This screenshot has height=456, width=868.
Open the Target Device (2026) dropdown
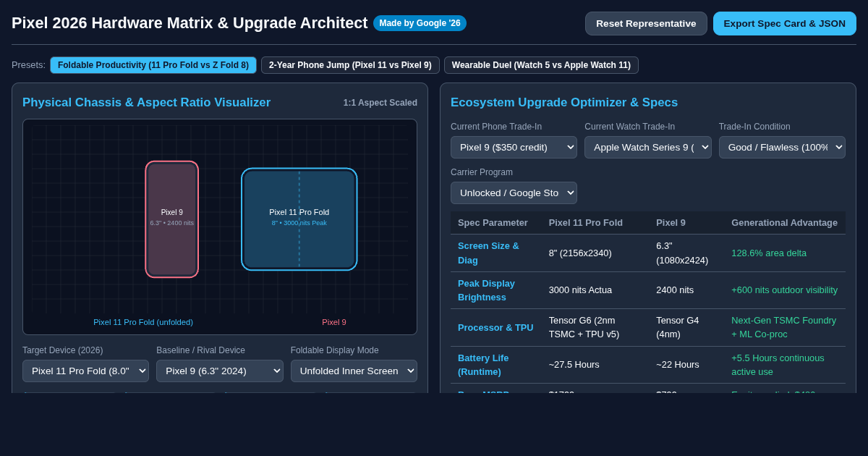[x=85, y=371]
